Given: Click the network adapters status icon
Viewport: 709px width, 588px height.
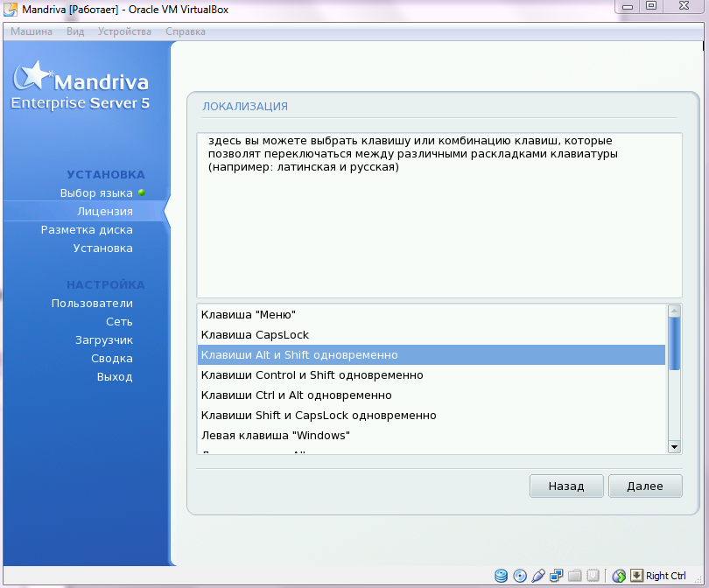Looking at the screenshot, I should pos(556,576).
